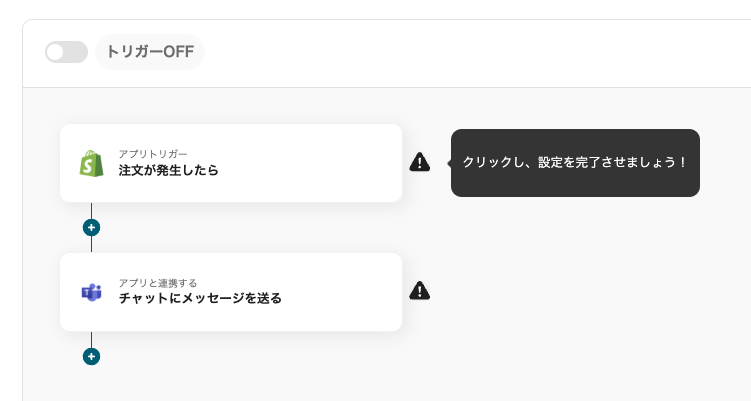Click the トリガーOFF status label
751x401 pixels.
pos(150,52)
